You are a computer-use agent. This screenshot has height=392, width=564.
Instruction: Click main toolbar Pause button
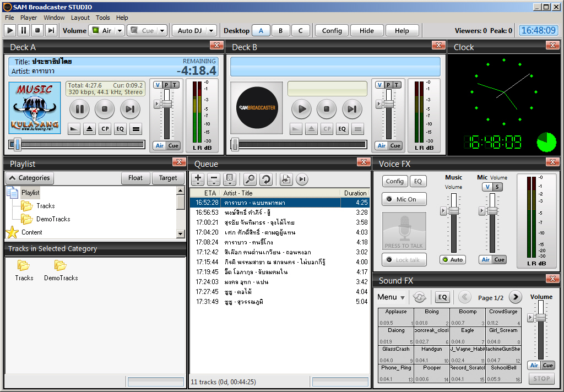[x=24, y=31]
